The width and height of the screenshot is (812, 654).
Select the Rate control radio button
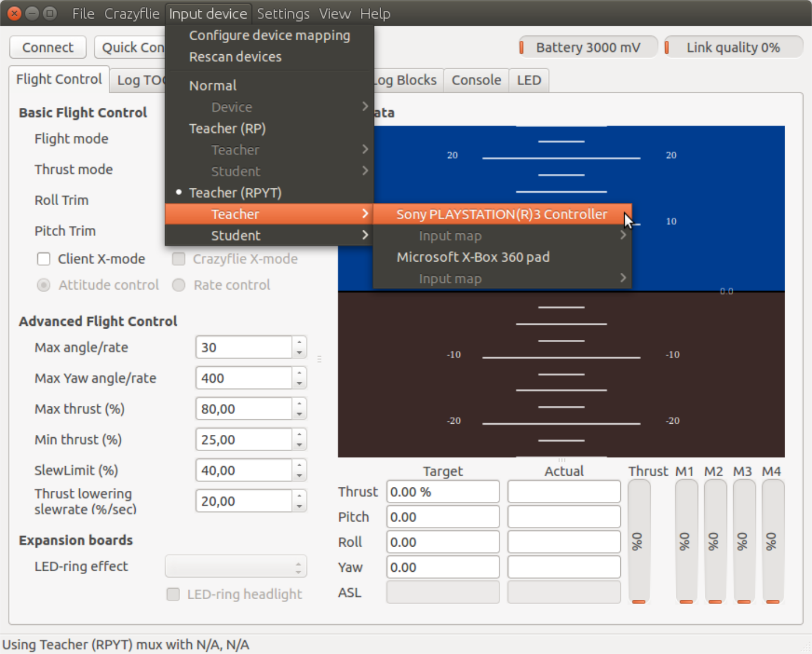tap(179, 285)
